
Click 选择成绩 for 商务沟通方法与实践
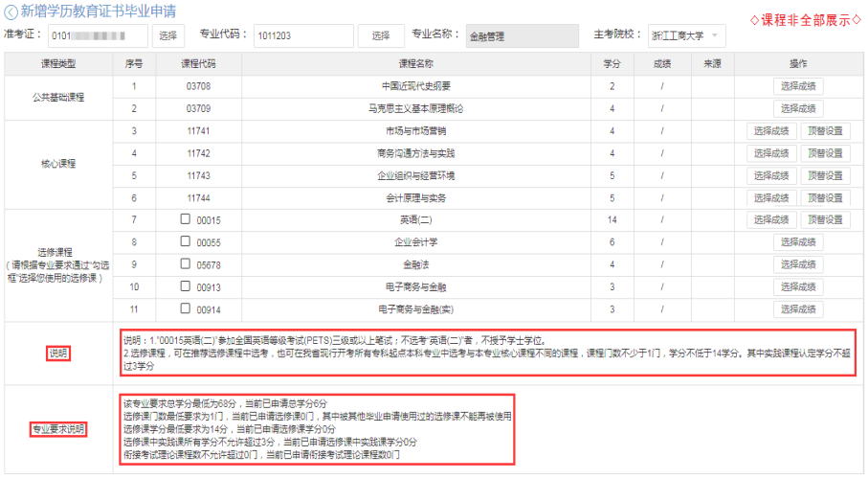point(771,153)
